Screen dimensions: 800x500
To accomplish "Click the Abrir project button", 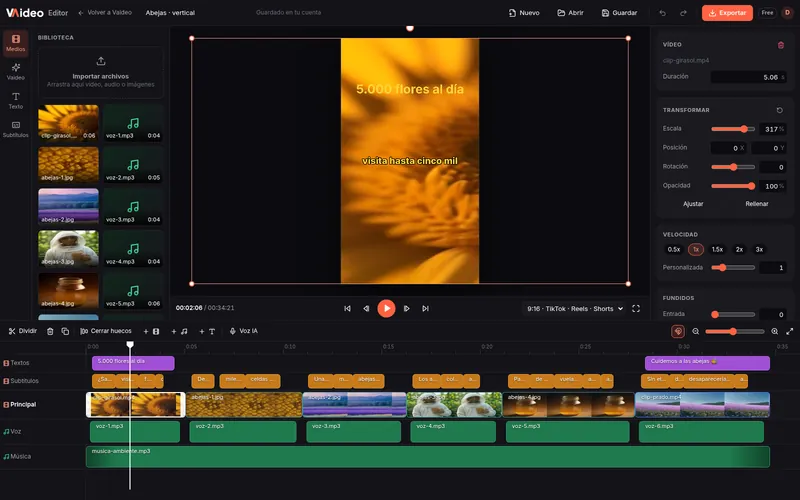I will [570, 13].
